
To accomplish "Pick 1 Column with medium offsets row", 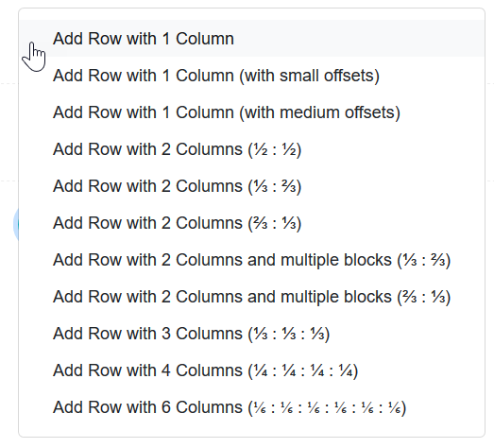I will point(251,112).
